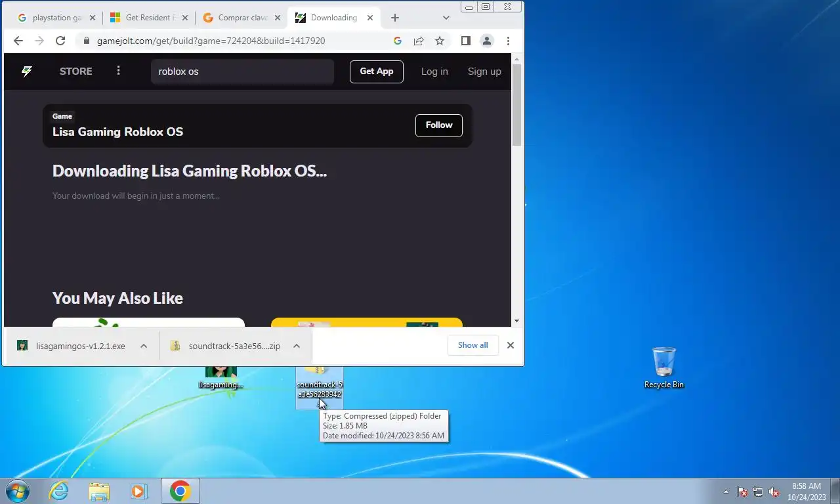
Task: Click the site lock icon in address bar
Action: click(85, 41)
